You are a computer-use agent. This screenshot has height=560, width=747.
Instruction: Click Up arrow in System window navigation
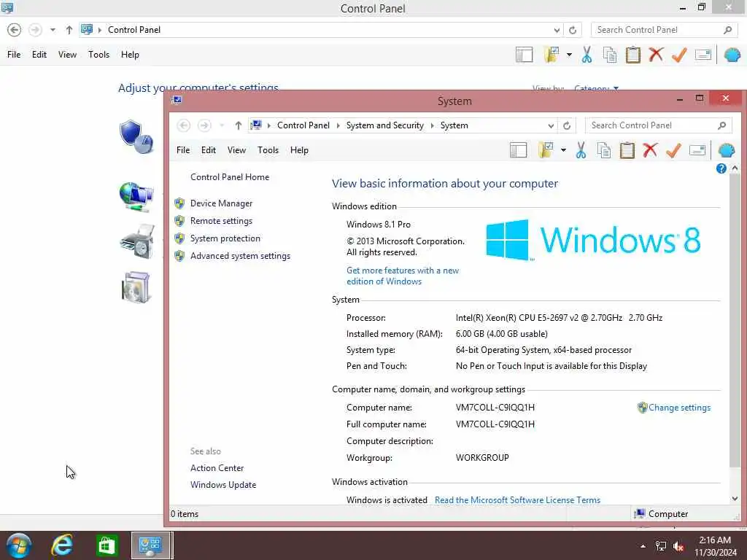tap(239, 125)
